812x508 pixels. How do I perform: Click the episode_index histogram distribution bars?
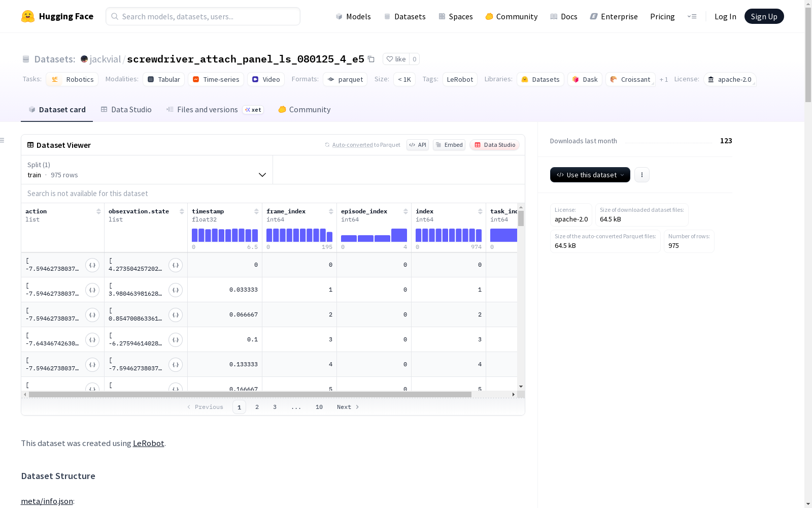click(374, 235)
